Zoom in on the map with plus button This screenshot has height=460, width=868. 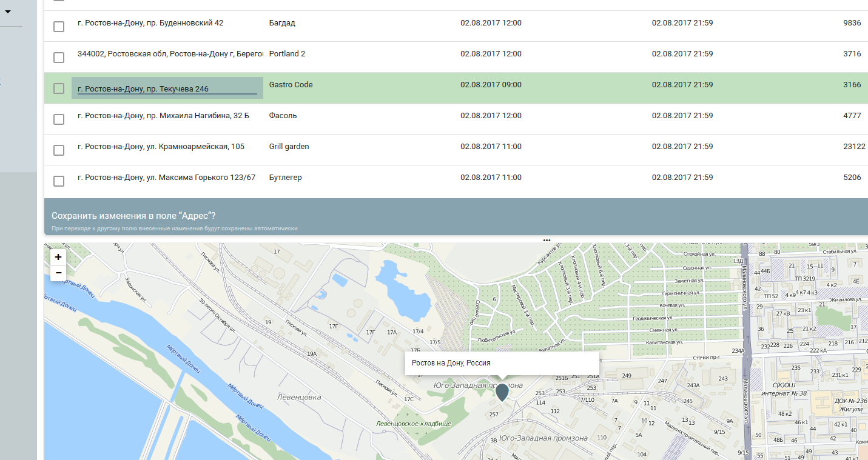58,257
